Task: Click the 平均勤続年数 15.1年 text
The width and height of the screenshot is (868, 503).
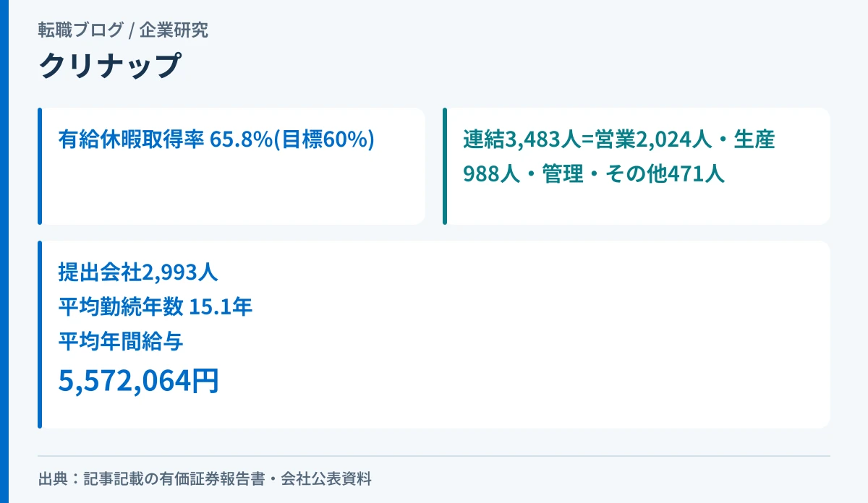Action: tap(156, 306)
